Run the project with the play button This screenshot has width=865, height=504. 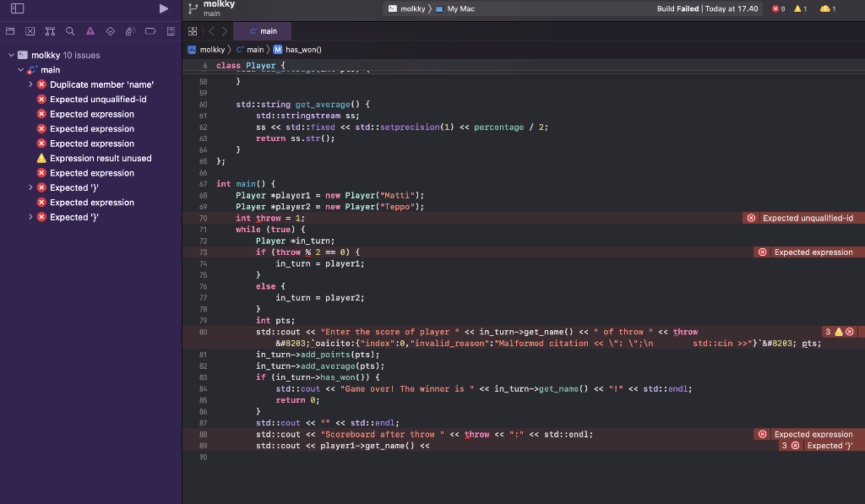click(164, 8)
